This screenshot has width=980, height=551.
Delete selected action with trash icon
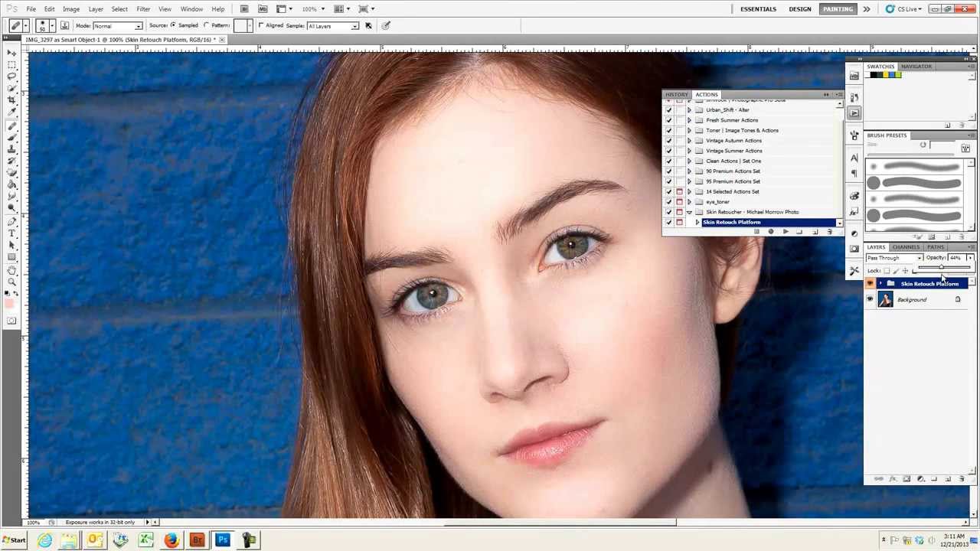(x=830, y=231)
